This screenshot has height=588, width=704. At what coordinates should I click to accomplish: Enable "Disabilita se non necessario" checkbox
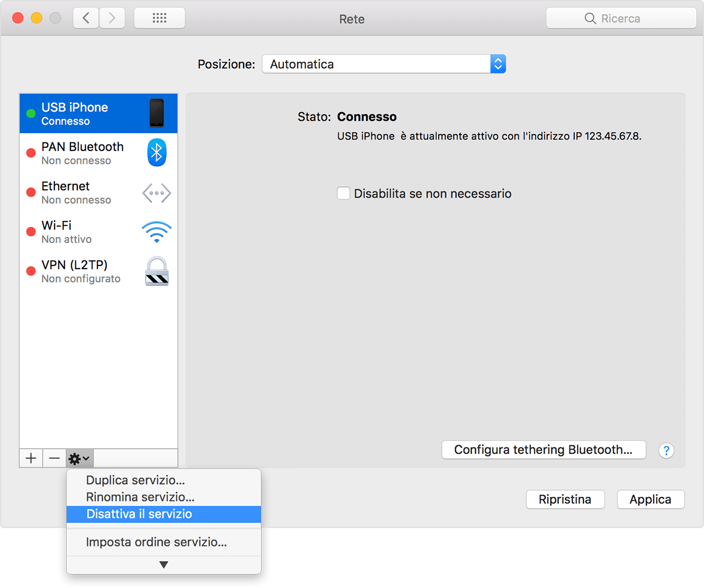[x=343, y=193]
